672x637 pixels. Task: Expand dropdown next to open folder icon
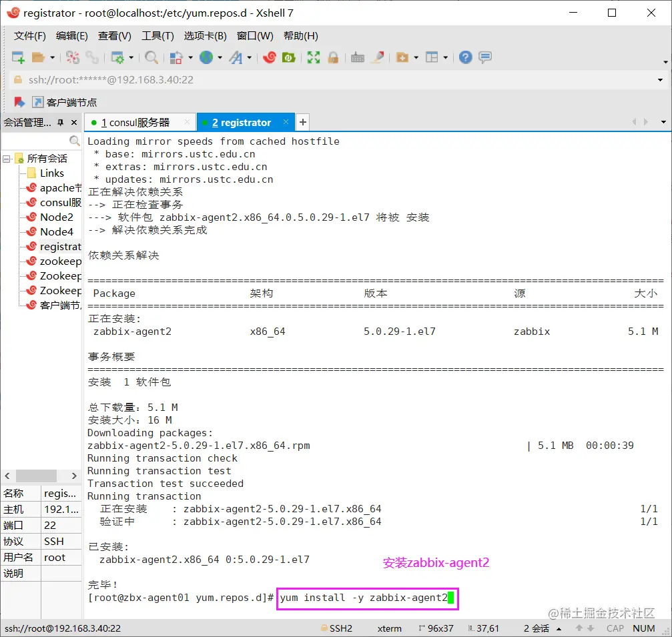52,57
